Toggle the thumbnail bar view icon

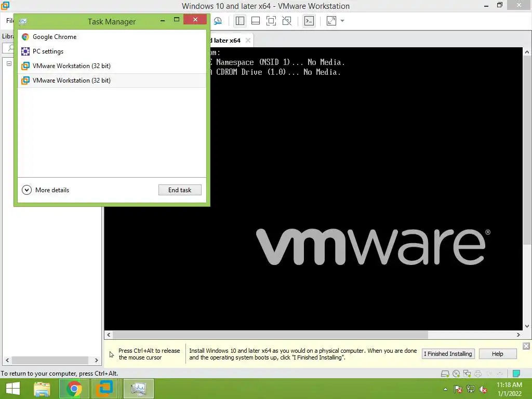[x=256, y=21]
